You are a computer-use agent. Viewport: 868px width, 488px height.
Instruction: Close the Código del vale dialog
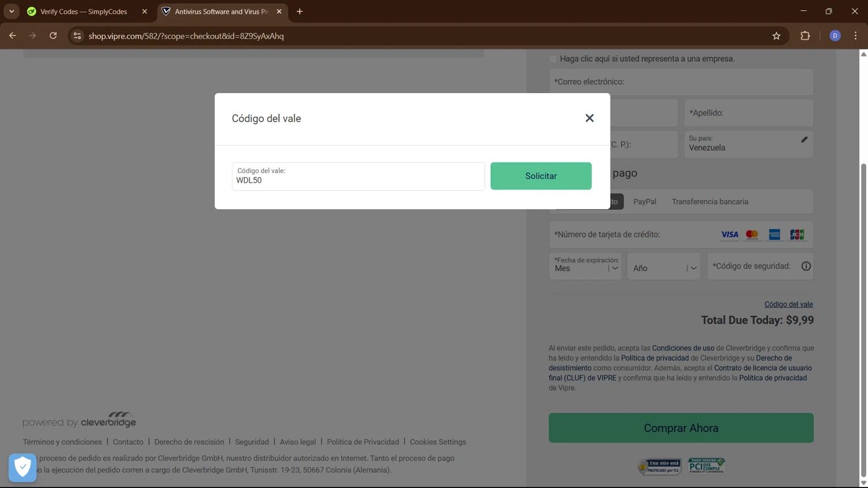click(589, 118)
